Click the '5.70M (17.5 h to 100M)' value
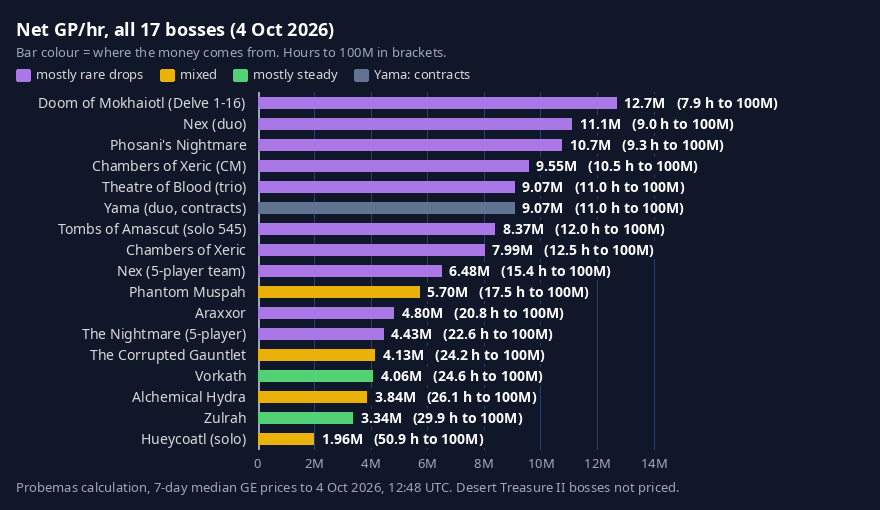Viewport: 880px width, 510px height. 508,292
